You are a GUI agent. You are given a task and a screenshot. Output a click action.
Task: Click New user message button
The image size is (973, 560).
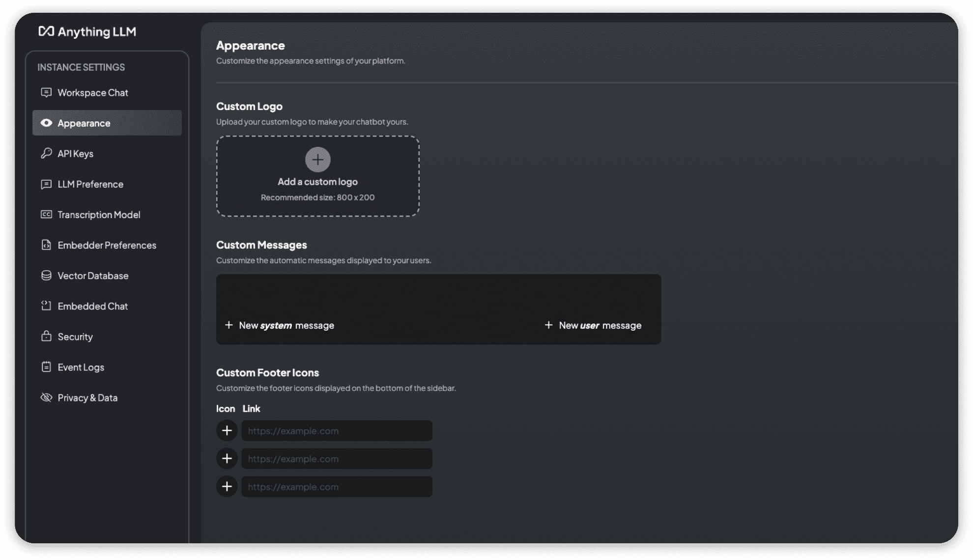pos(592,325)
